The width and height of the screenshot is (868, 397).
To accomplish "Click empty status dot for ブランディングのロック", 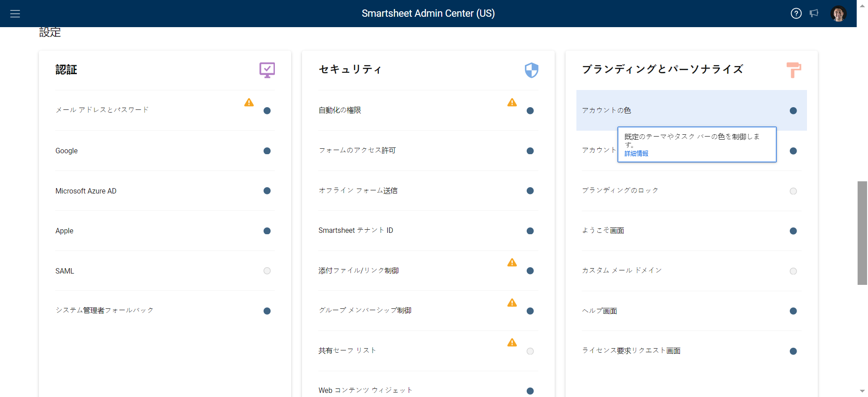I will coord(793,191).
